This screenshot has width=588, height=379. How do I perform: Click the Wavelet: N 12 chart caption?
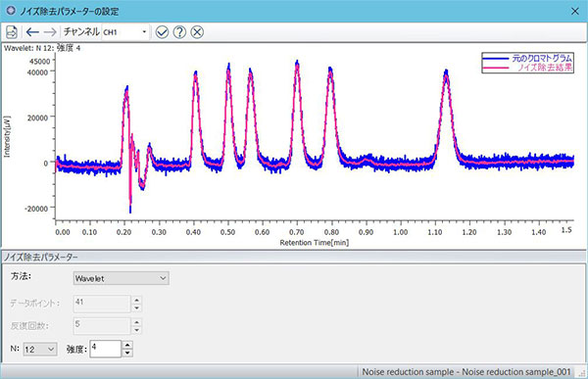42,48
